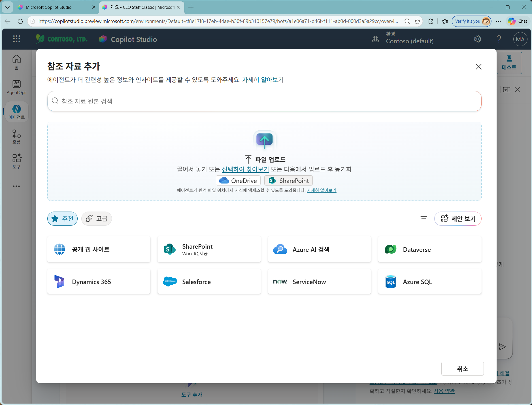The height and width of the screenshot is (405, 532).
Task: Bookmark this page with the star
Action: [417, 21]
